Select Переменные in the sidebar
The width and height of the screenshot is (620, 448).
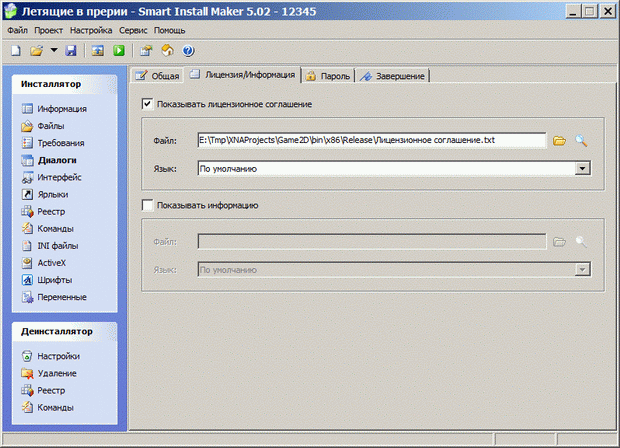point(61,297)
